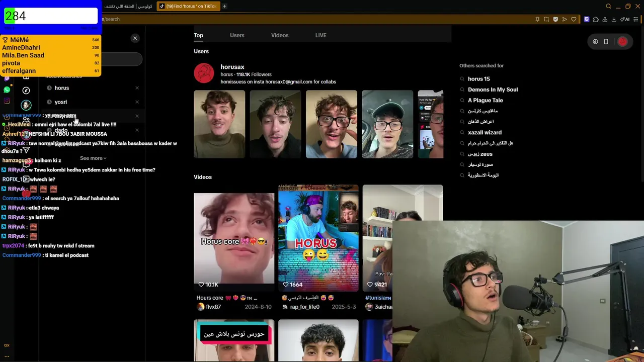Open suggested search 'A Plague Tale'

tap(485, 100)
